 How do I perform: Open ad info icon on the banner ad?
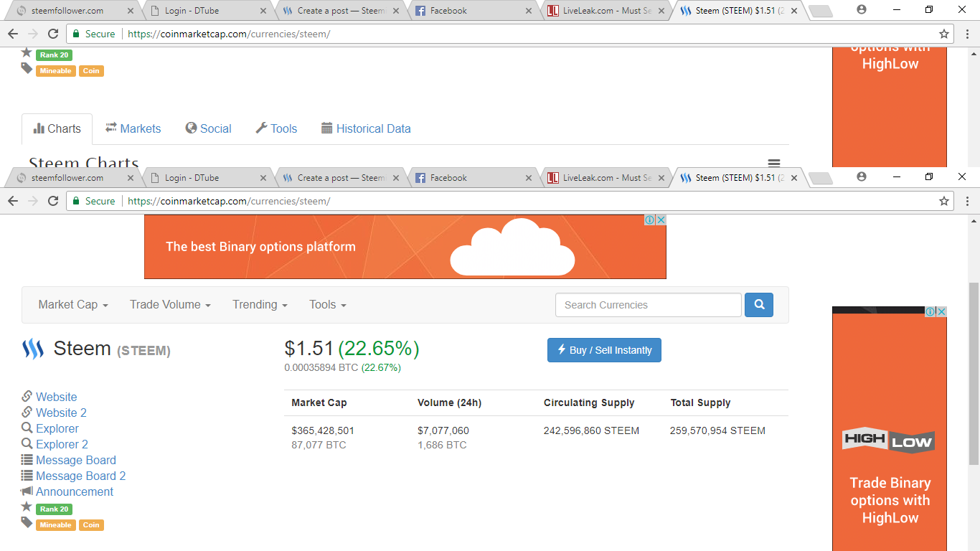coord(649,220)
